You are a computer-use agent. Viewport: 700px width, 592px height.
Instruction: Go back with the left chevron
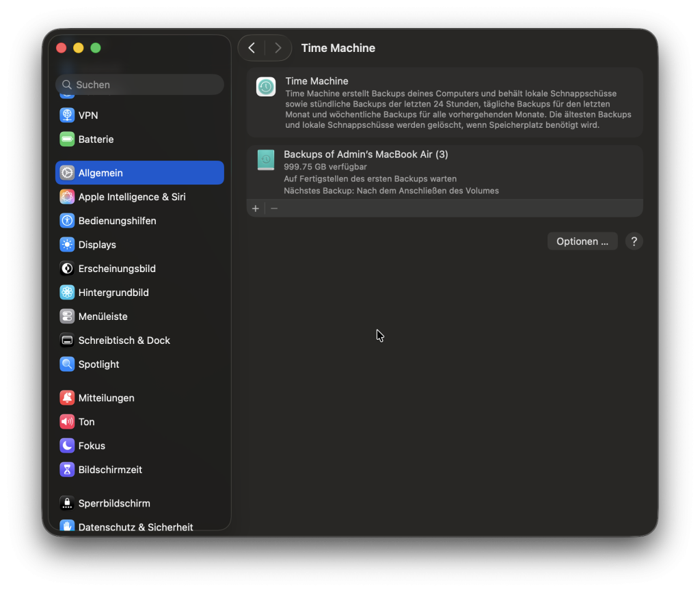point(252,48)
